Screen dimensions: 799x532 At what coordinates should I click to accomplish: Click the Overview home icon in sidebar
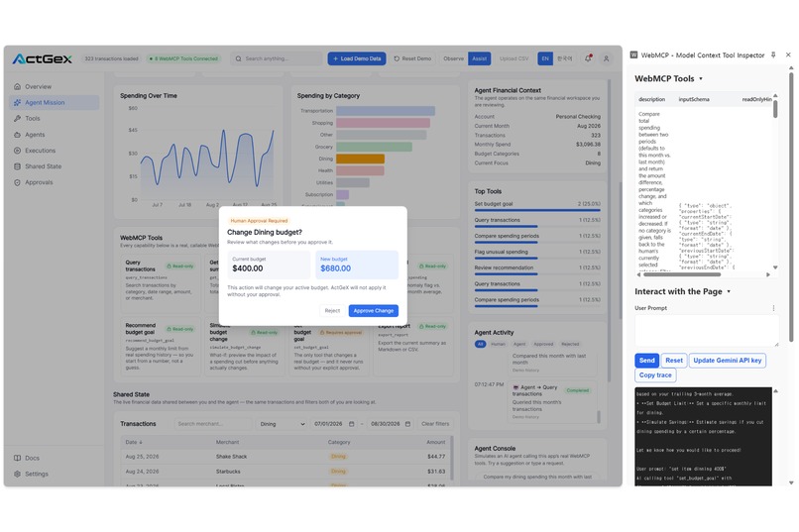point(17,86)
